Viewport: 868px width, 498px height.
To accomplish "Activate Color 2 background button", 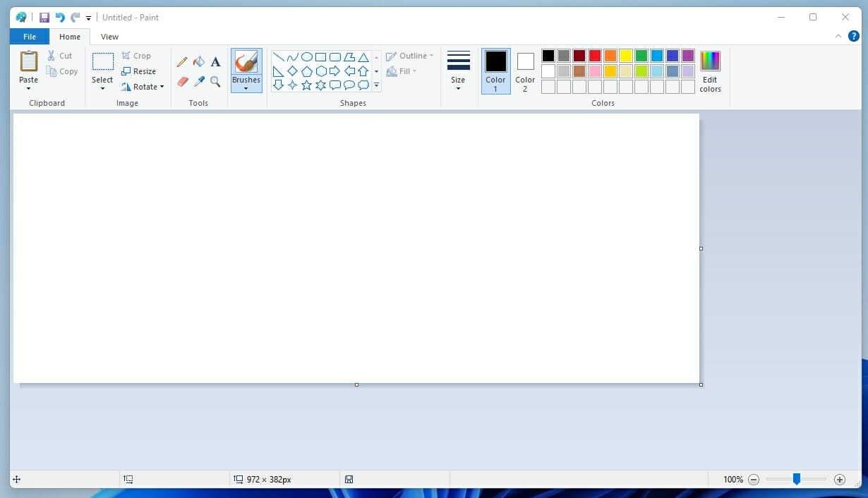I will point(525,71).
